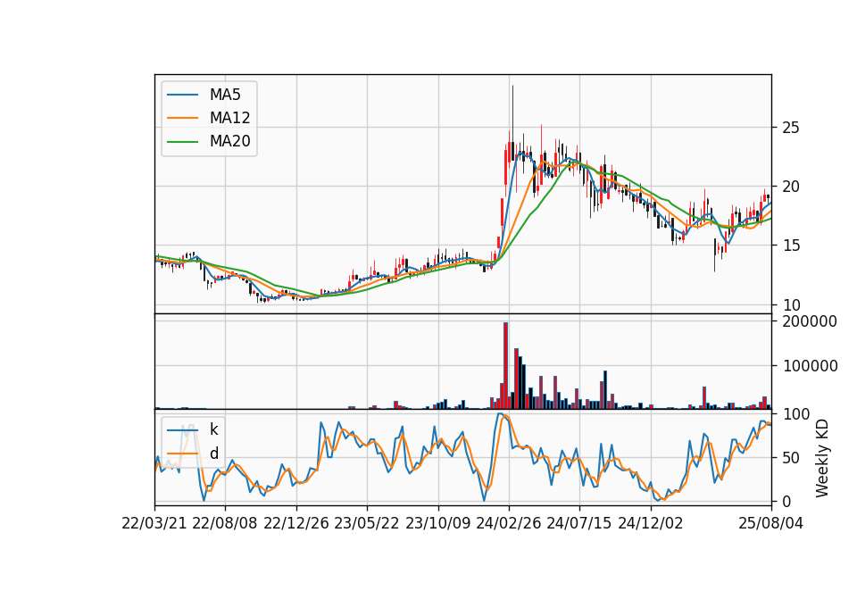This screenshot has height=616, width=857.
Task: Click the 24/07/15 date axis label
Action: point(579,523)
